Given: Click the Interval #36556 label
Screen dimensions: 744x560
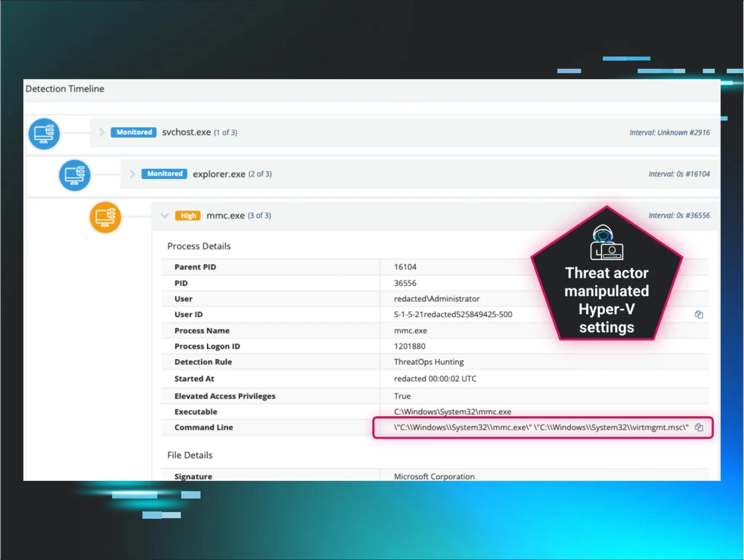Looking at the screenshot, I should tap(679, 215).
